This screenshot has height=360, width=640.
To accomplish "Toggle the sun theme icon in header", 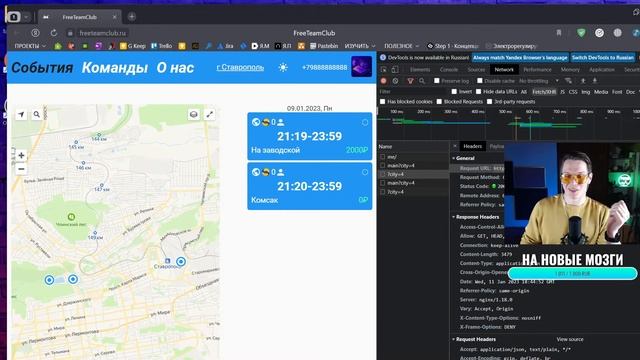I will pos(283,67).
